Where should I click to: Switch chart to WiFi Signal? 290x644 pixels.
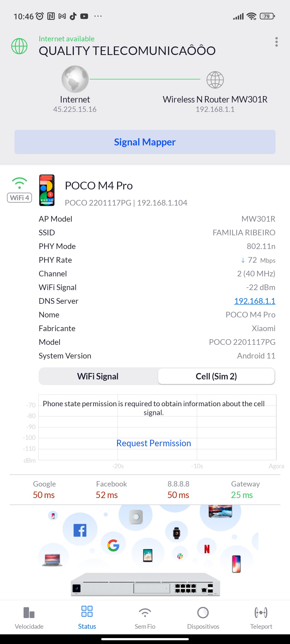(x=98, y=376)
